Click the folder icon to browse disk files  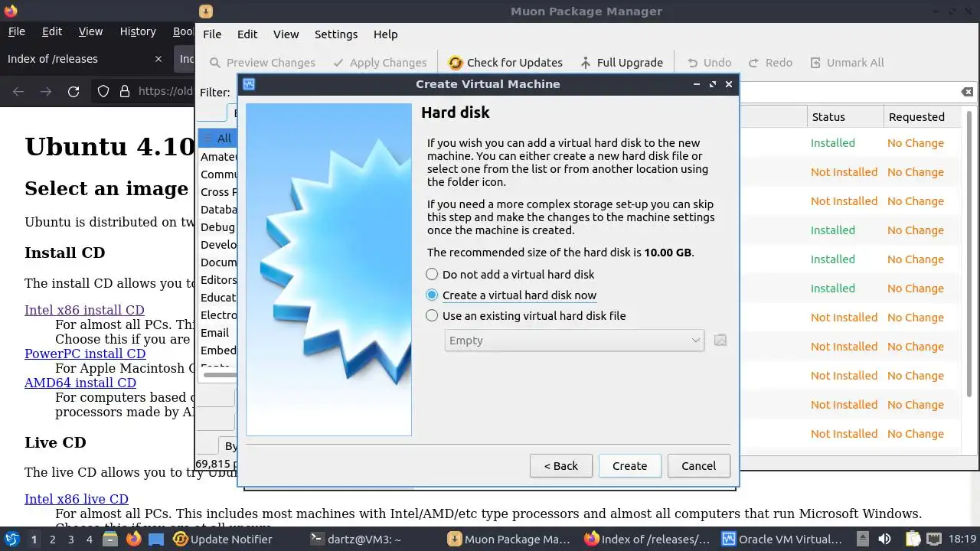point(720,341)
